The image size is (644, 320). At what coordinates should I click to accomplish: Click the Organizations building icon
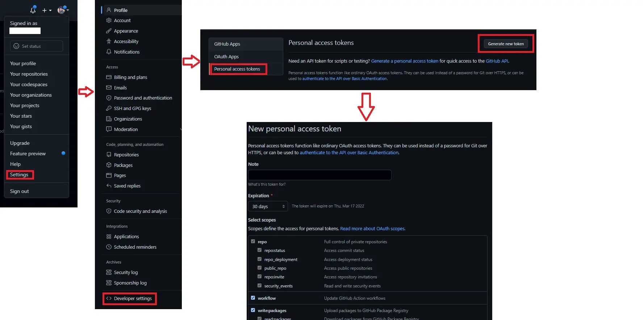[109, 119]
